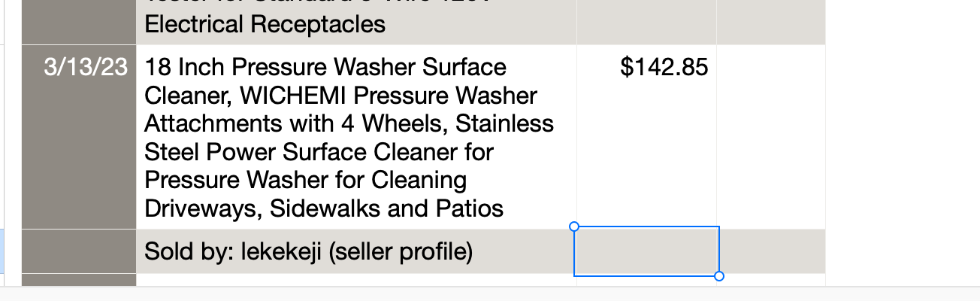980x301 pixels.
Task: Select the Pressure Washer Surface Cleaner description cell
Action: tap(356, 137)
